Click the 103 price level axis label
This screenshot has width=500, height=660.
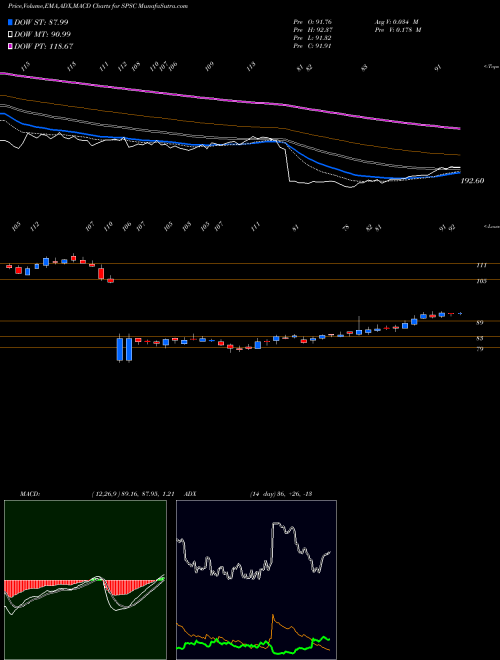[481, 281]
